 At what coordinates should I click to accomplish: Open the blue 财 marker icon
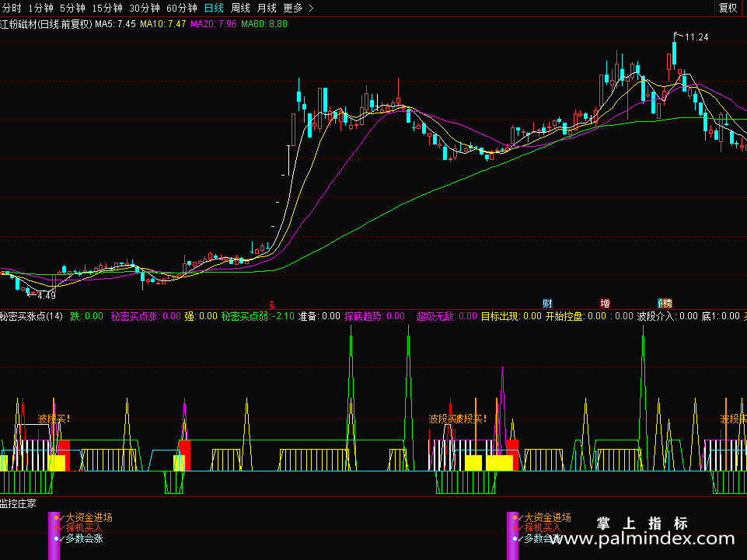tap(547, 304)
